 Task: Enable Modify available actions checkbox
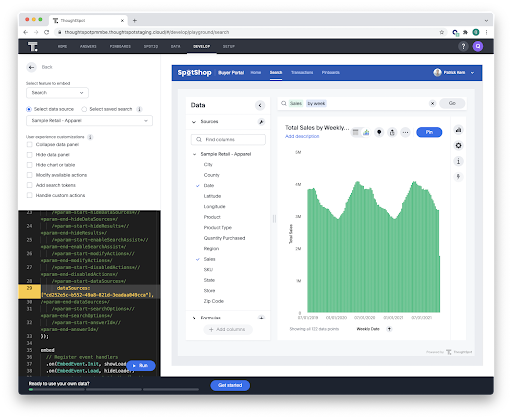(x=29, y=175)
